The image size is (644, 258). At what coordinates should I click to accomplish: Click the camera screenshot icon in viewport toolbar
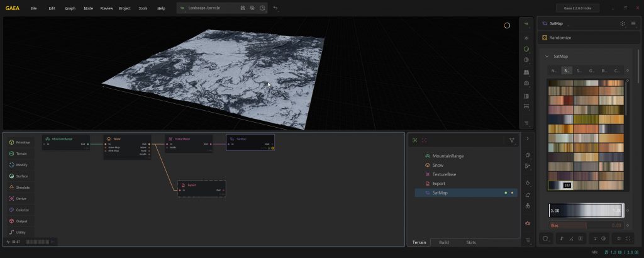526,83
